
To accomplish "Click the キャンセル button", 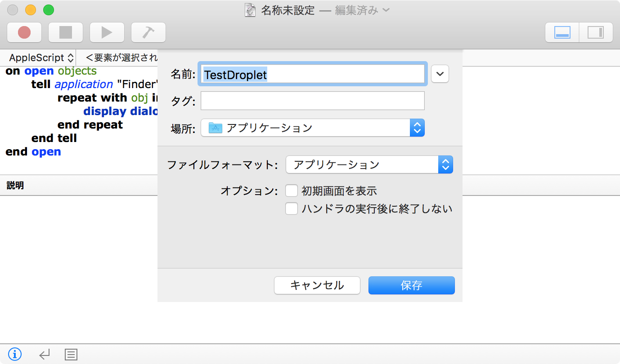I will tap(317, 285).
